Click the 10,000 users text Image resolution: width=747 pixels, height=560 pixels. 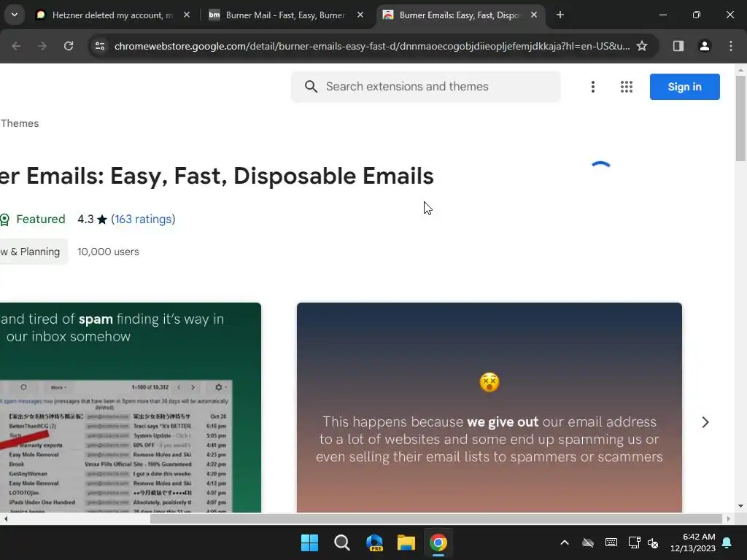coord(108,252)
